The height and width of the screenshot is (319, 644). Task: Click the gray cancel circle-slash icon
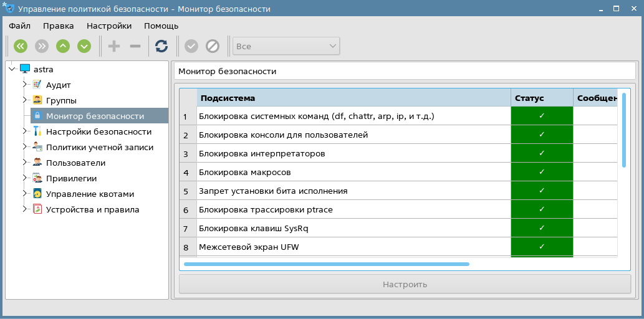coord(213,46)
